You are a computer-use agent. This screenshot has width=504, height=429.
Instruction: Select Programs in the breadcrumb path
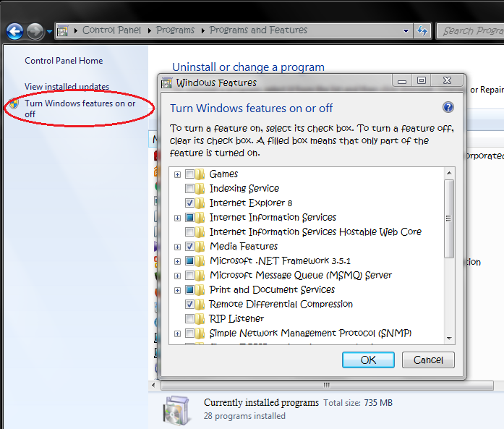coord(175,30)
